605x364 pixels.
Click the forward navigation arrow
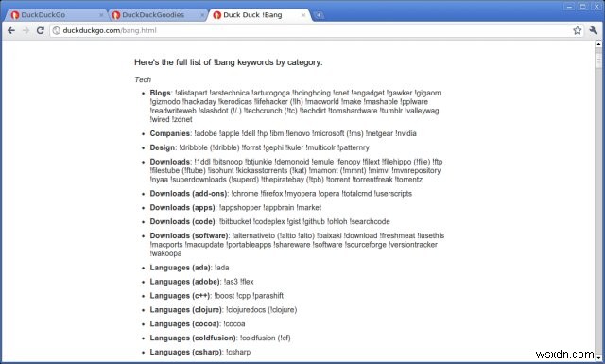click(26, 30)
